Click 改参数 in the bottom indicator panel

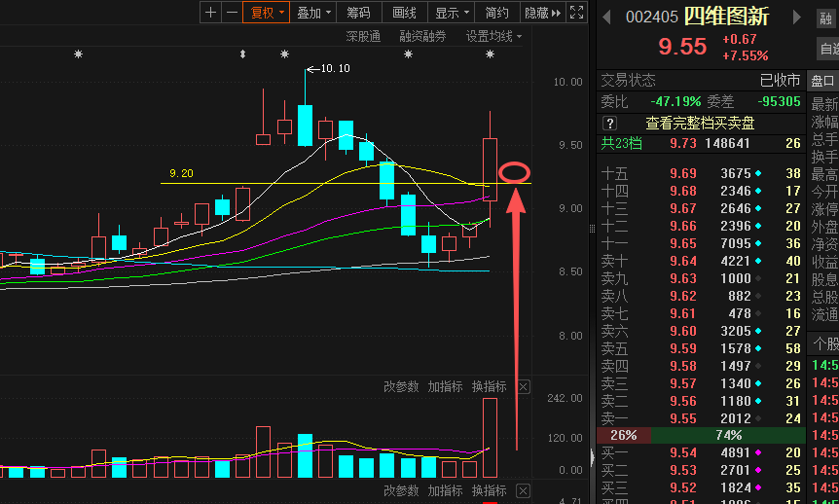(401, 490)
